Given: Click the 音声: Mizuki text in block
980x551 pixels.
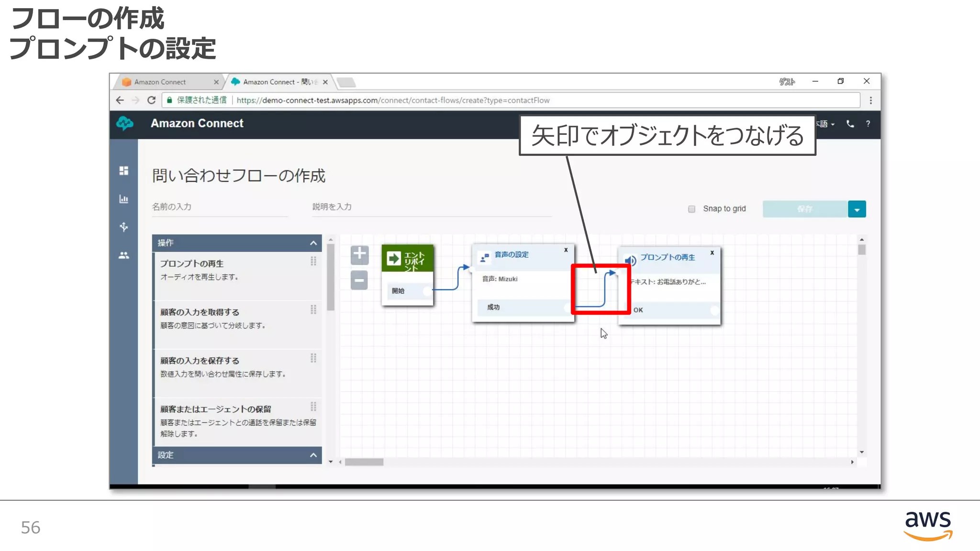Looking at the screenshot, I should click(x=500, y=279).
